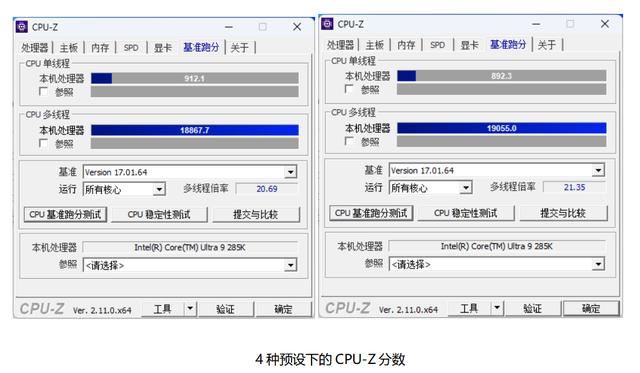Open 关于 tab in left CPU-Z window
Image resolution: width=640 pixels, height=373 pixels.
click(x=240, y=48)
